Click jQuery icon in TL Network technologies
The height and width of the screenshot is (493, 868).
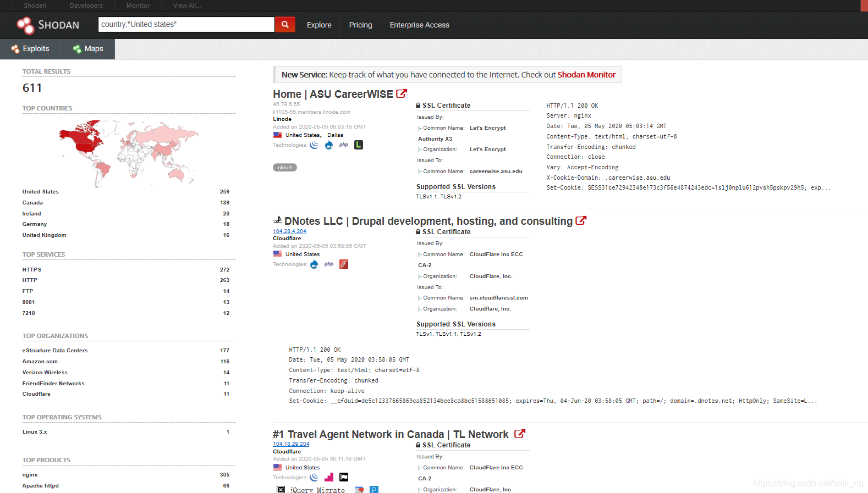pyautogui.click(x=314, y=477)
